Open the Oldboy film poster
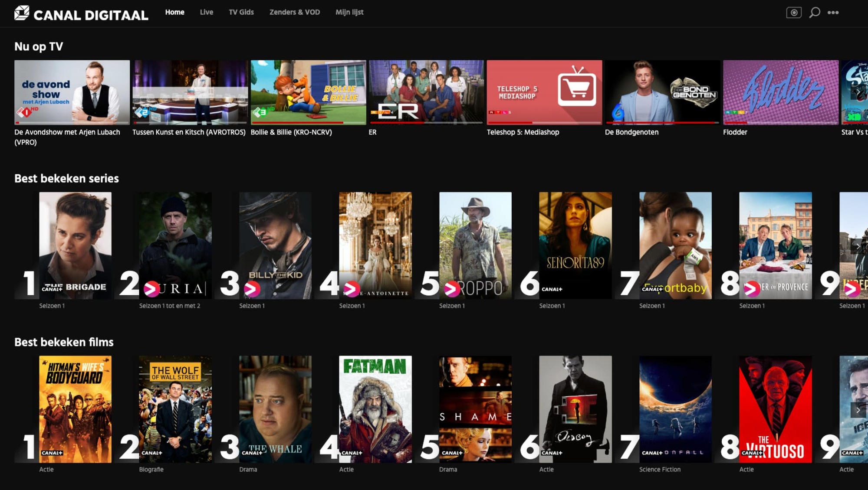 tap(575, 409)
